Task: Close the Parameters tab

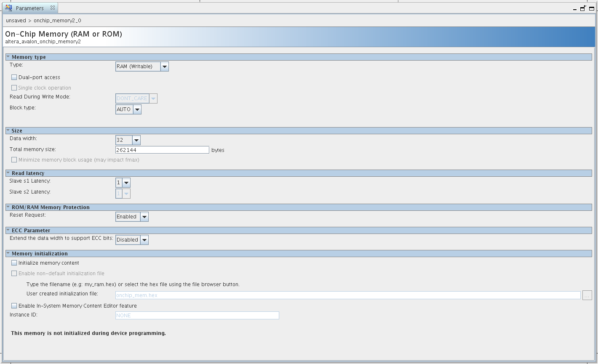Action: (x=52, y=8)
